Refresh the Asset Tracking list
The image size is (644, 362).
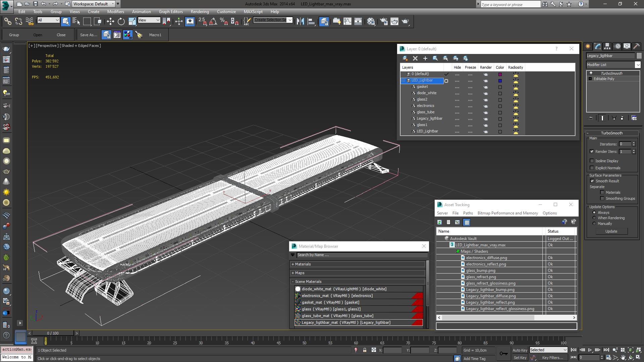439,222
